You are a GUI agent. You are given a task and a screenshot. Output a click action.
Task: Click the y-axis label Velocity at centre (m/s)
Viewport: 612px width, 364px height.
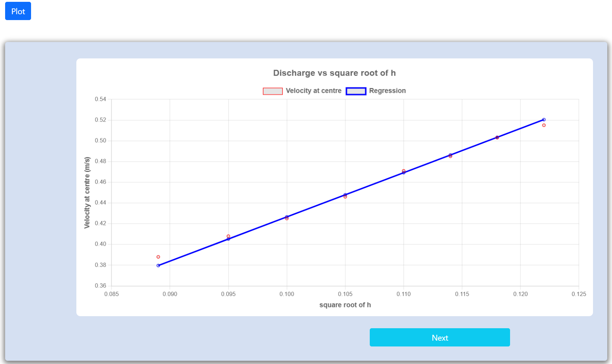tap(87, 193)
